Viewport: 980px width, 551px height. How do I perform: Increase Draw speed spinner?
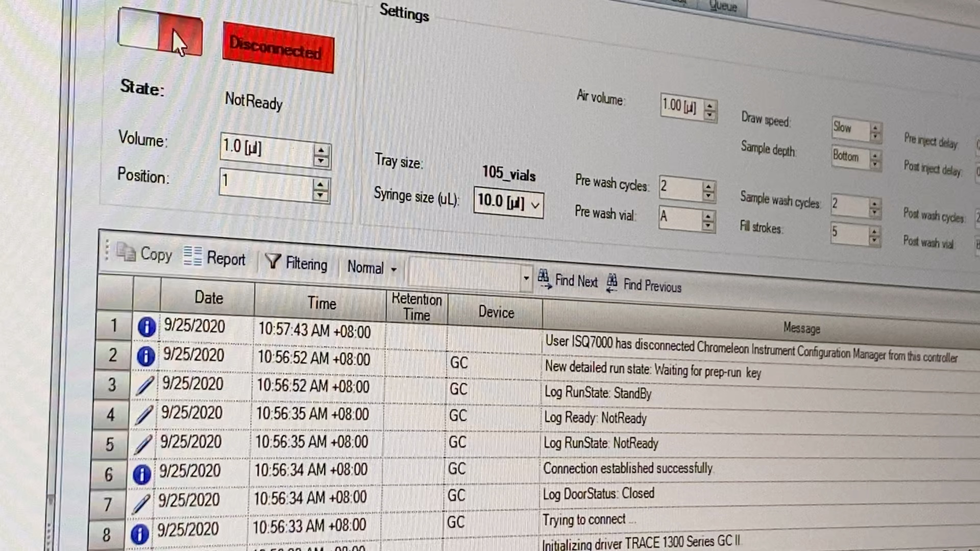tap(875, 128)
